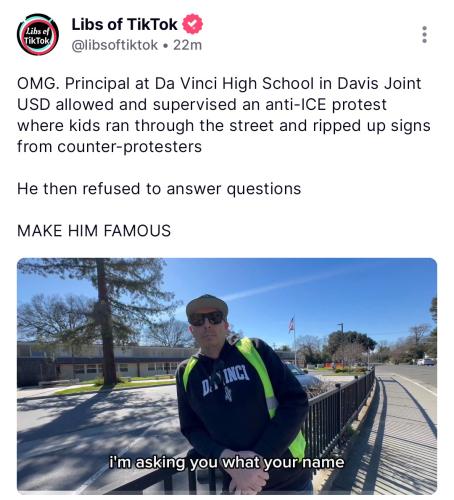Click the line "He then refused to answer questions"
Screen dimensions: 454x500
(x=159, y=189)
